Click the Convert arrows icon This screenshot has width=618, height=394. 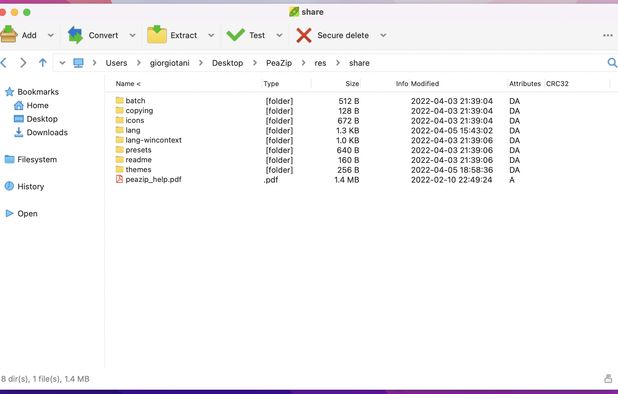point(75,35)
